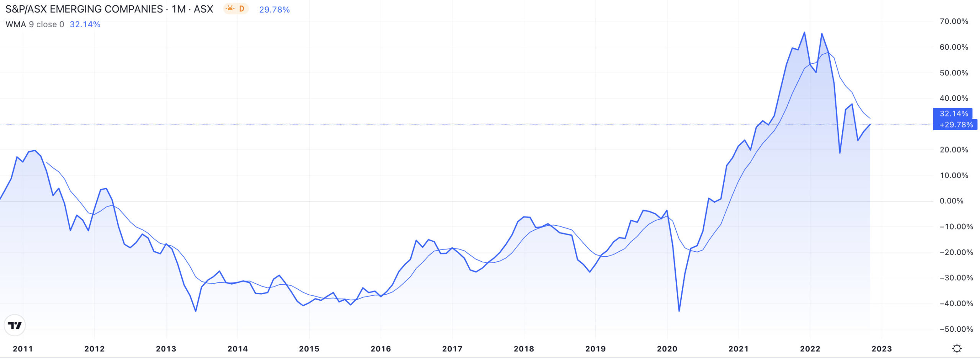Click the 2023 time axis label

[882, 349]
